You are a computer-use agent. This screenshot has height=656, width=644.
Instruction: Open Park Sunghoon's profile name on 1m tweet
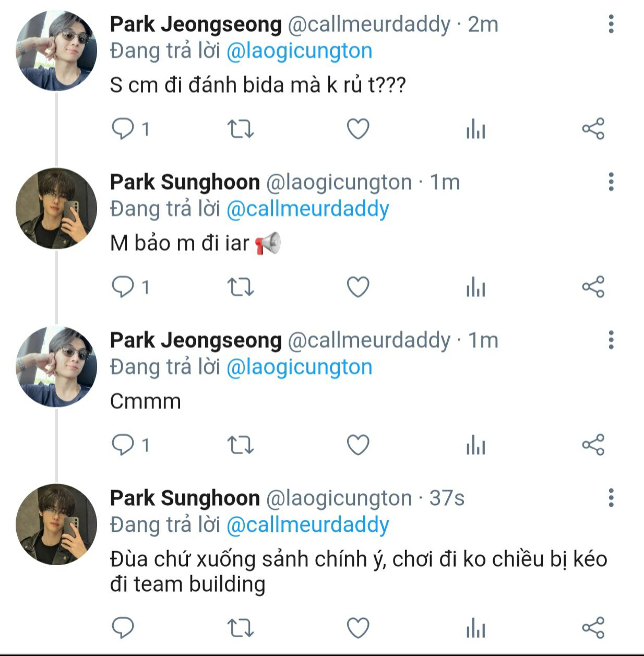pos(185,182)
